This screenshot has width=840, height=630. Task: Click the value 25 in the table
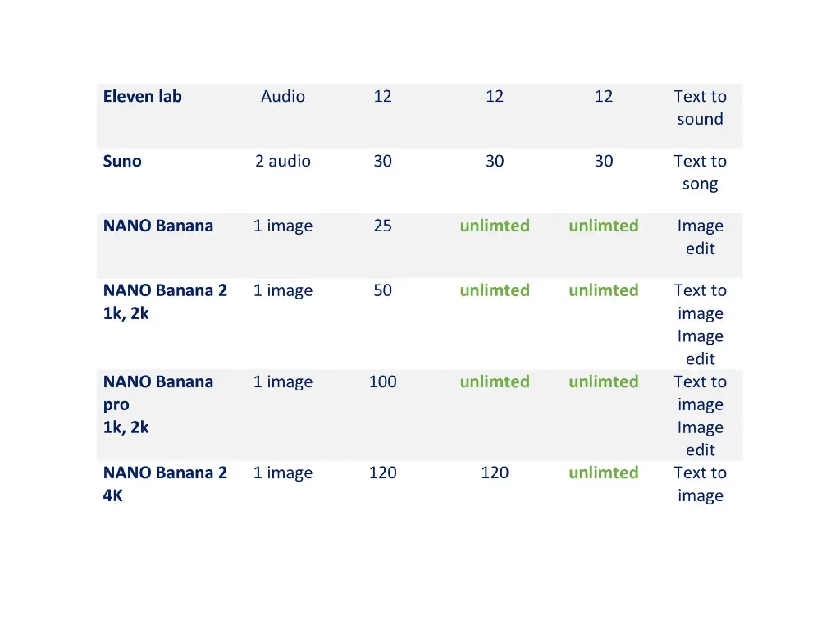(382, 226)
